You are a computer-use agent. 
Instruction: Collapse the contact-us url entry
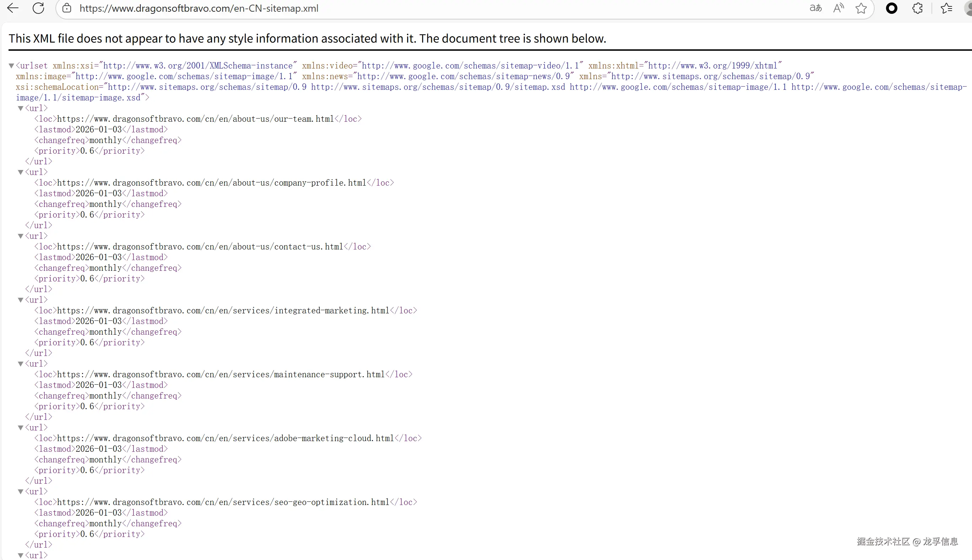click(x=20, y=236)
